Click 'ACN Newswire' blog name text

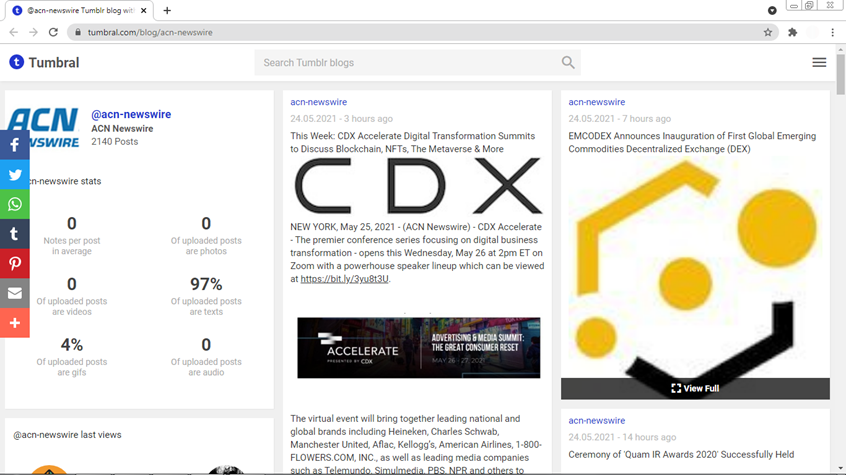[x=122, y=128]
